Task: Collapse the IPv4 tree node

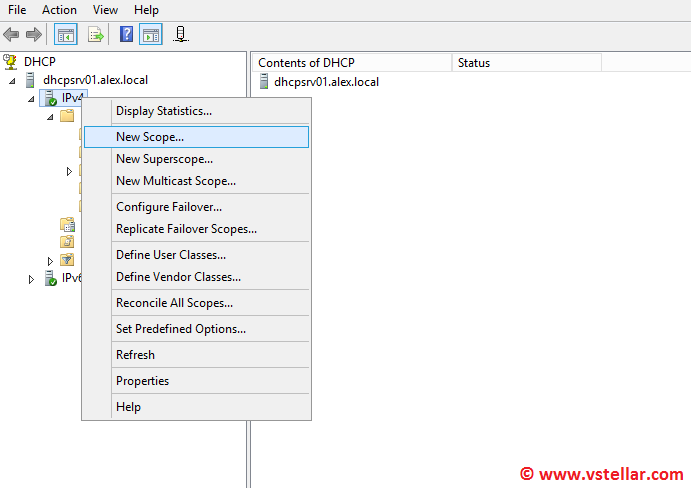Action: tap(31, 98)
